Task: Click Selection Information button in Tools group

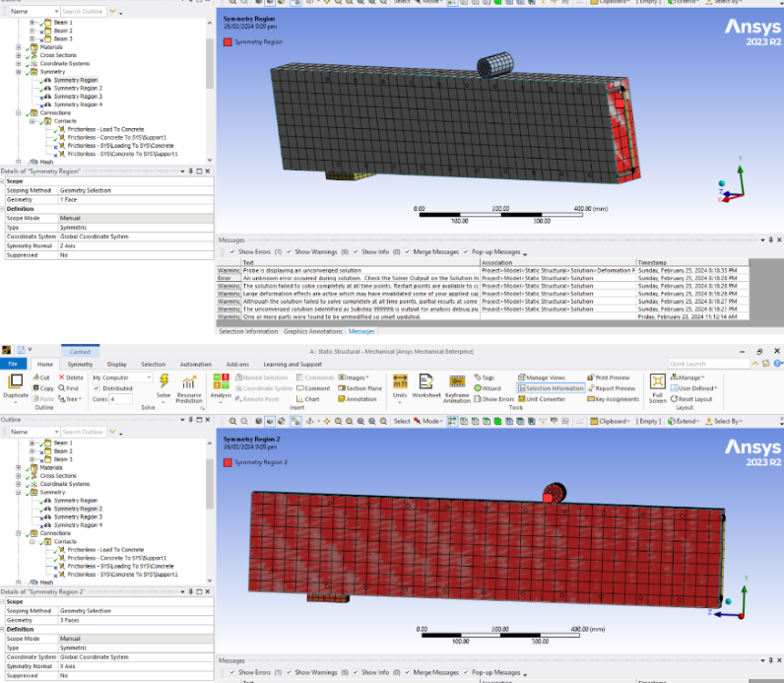Action: (x=551, y=388)
